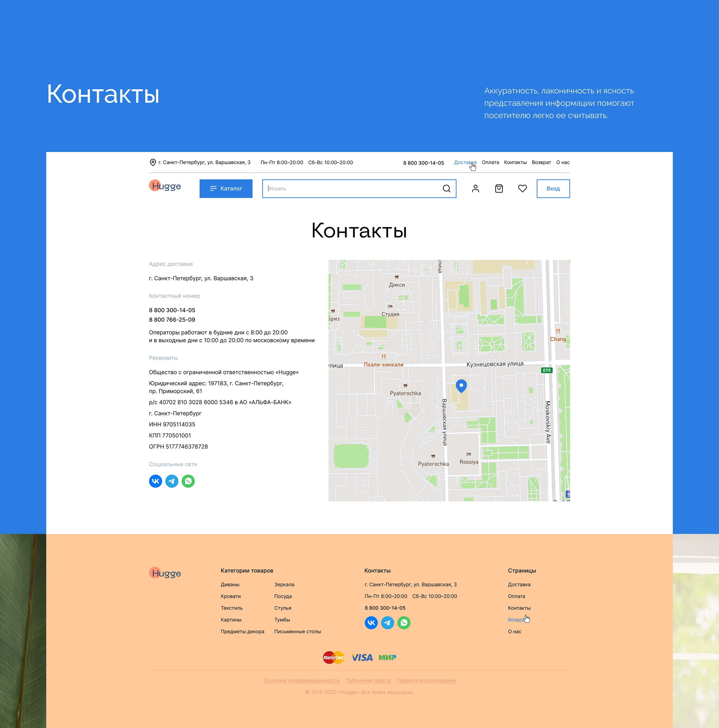Click the VK icon under Социальные сети

(155, 481)
